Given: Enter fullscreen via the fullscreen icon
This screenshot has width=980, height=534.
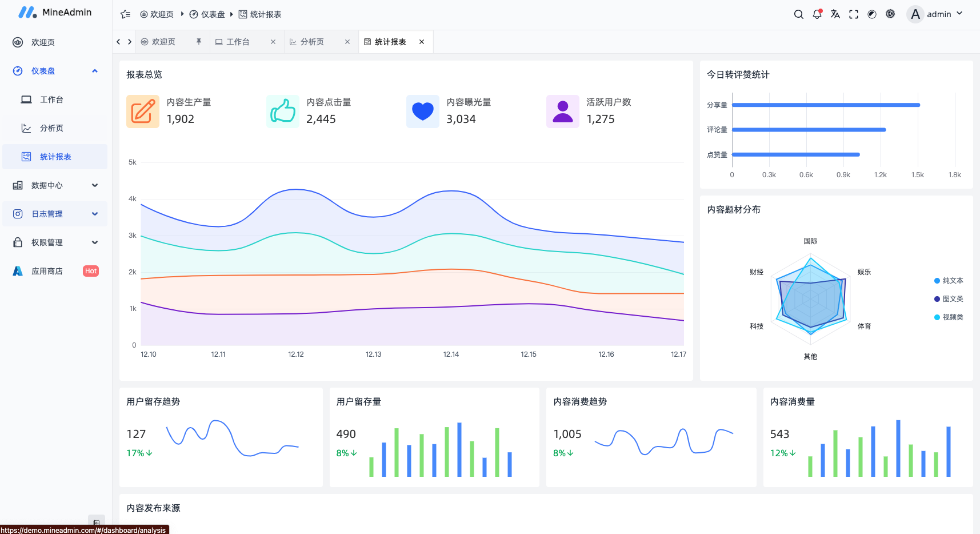Looking at the screenshot, I should [853, 14].
